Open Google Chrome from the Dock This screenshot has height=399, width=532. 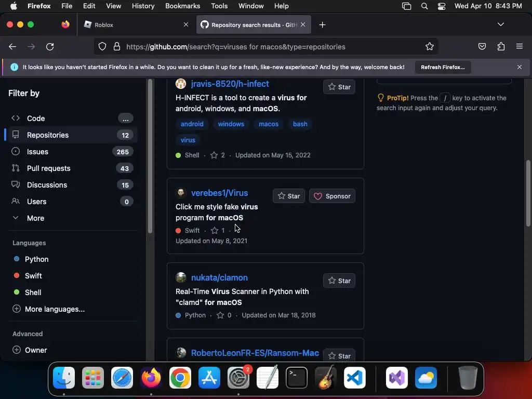[x=180, y=378]
